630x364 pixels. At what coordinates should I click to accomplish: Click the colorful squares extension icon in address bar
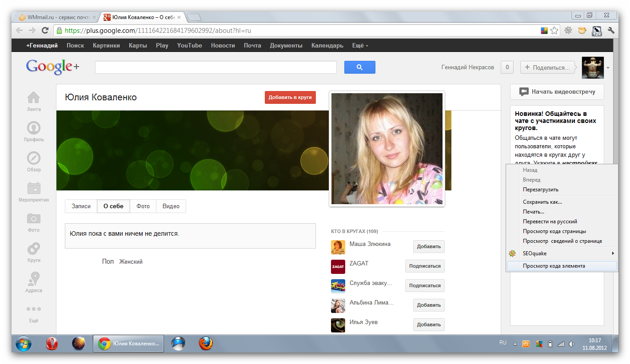[x=544, y=31]
